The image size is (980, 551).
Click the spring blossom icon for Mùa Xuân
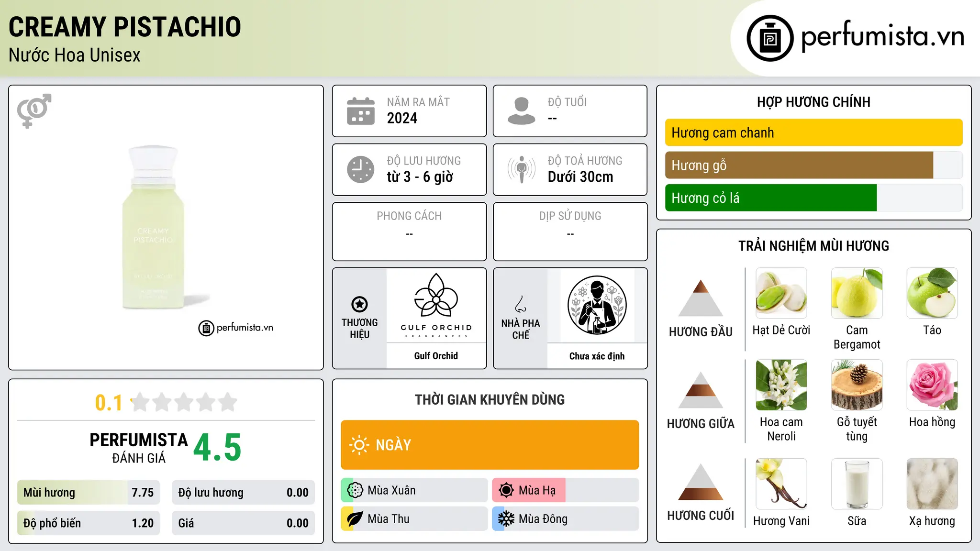click(x=355, y=490)
